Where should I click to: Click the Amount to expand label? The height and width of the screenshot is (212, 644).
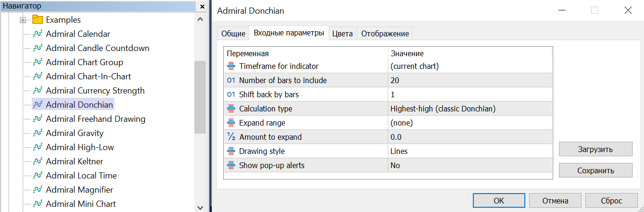click(x=270, y=137)
